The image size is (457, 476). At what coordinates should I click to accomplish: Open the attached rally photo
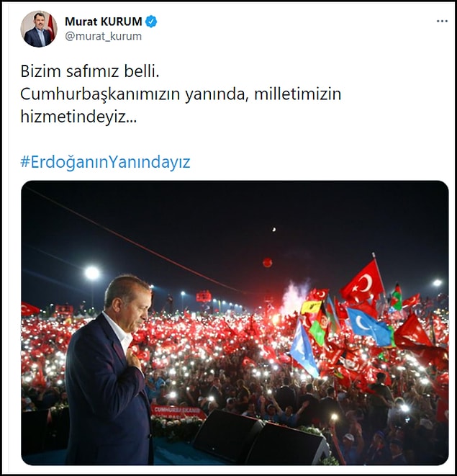tap(235, 323)
